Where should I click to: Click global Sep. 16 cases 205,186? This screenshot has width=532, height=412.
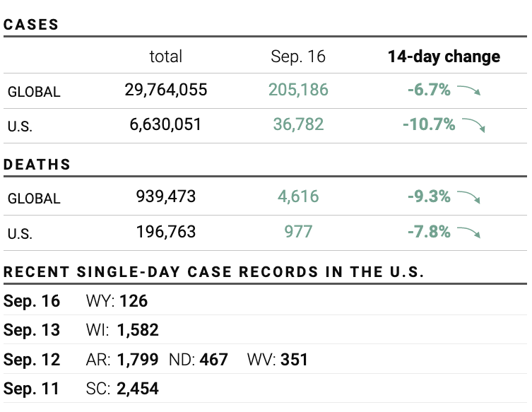point(298,90)
